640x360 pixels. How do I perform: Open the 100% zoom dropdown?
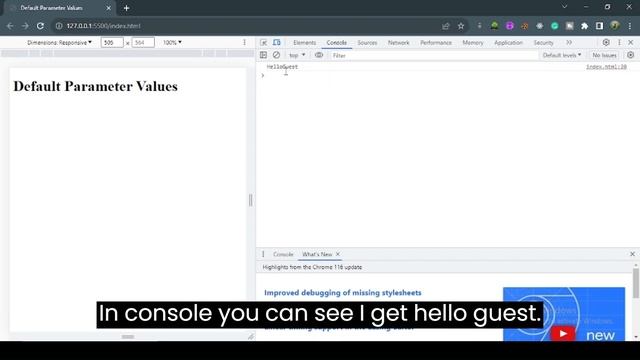pos(172,42)
